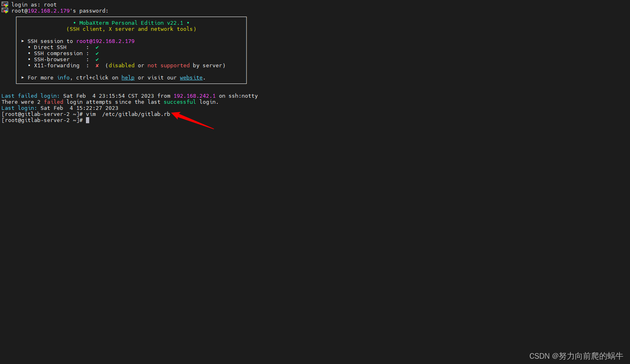630x364 pixels.
Task: Click '(SSH client, X server and network tools)' subtitle
Action: 131,29
